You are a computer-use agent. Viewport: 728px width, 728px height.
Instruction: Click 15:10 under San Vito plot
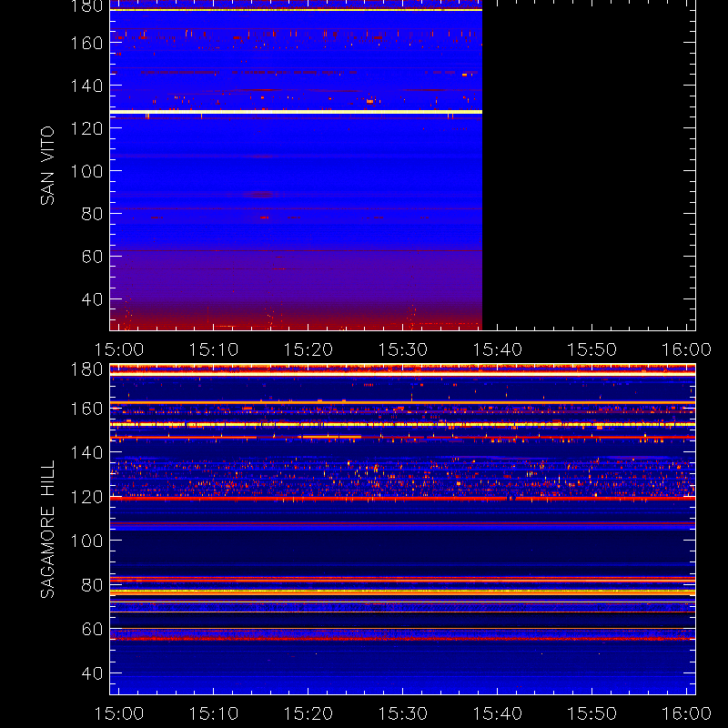pyautogui.click(x=214, y=349)
